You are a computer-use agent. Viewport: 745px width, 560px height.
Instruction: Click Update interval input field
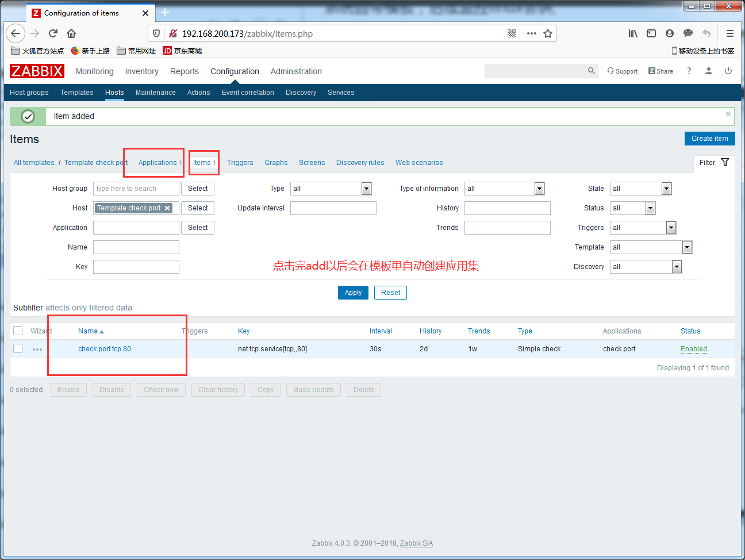[333, 208]
